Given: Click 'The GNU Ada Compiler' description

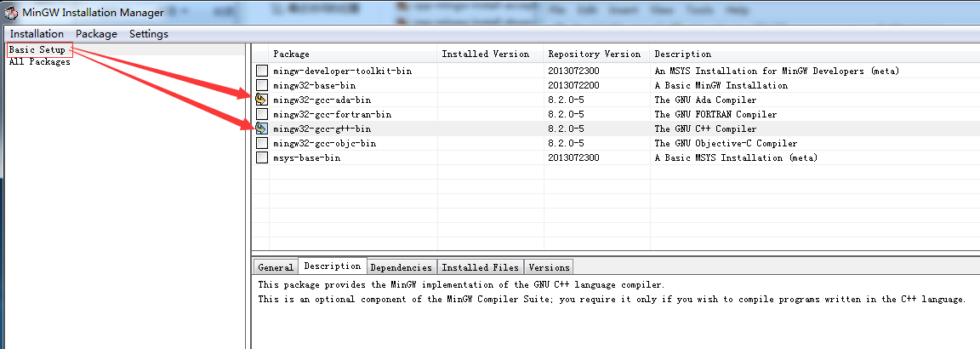Looking at the screenshot, I should [x=705, y=100].
